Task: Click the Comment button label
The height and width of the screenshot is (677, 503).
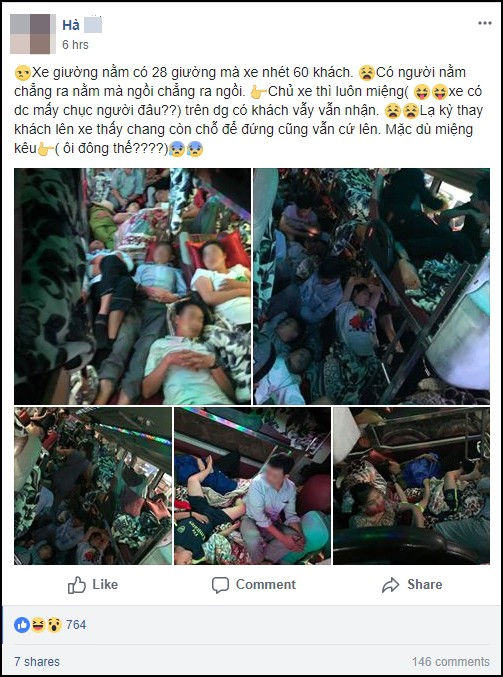Action: [x=266, y=585]
